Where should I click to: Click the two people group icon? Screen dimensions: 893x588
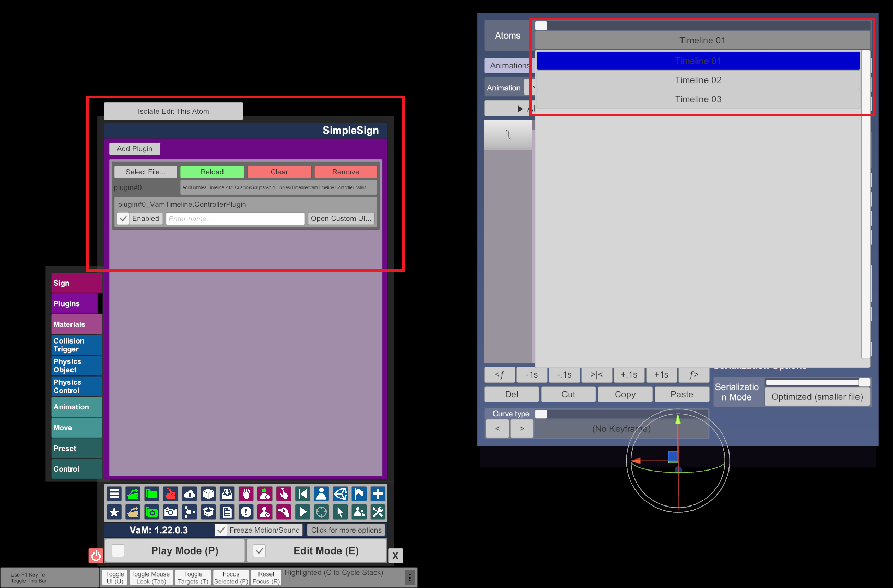(x=359, y=512)
